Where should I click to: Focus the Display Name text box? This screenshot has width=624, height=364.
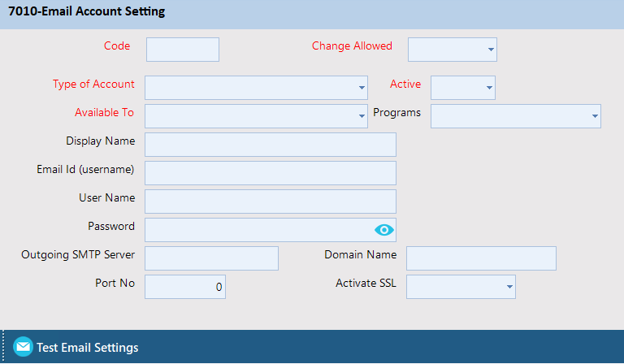(270, 145)
